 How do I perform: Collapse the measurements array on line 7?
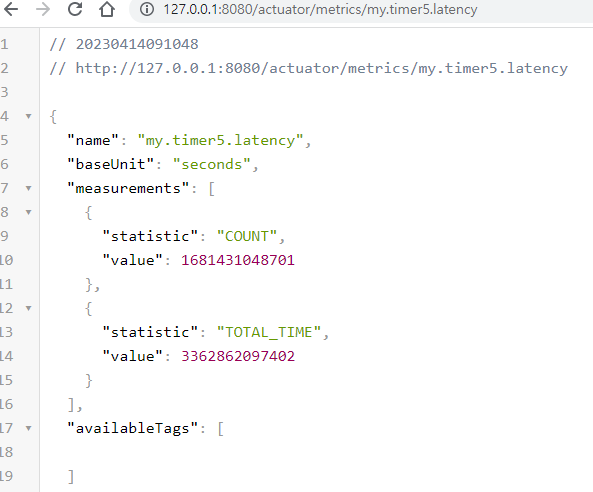[x=28, y=188]
